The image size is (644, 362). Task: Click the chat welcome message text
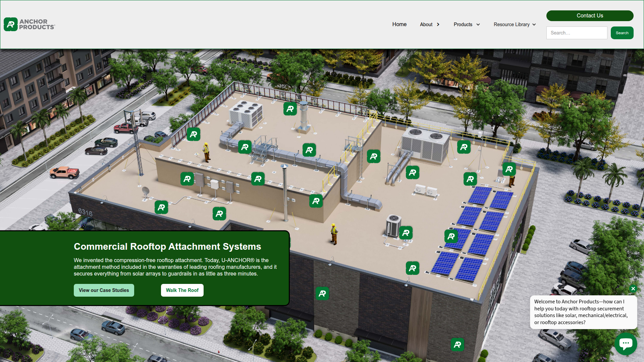point(581,312)
